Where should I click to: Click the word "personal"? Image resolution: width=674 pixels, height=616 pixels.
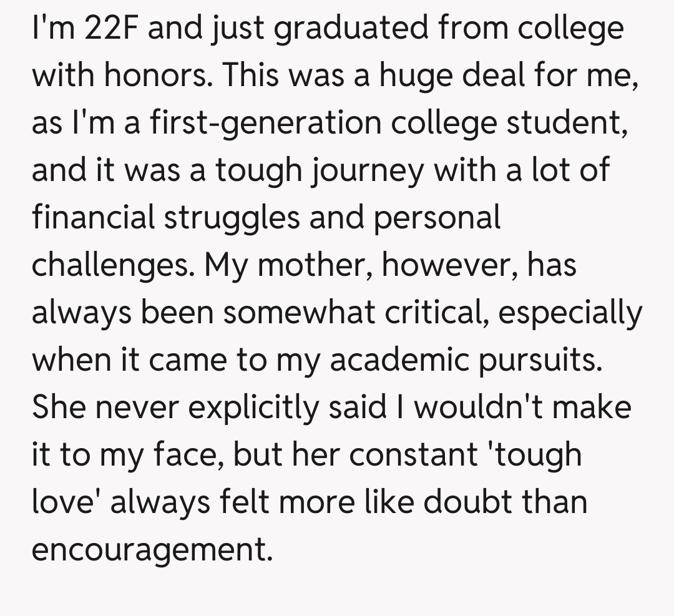coord(437,217)
